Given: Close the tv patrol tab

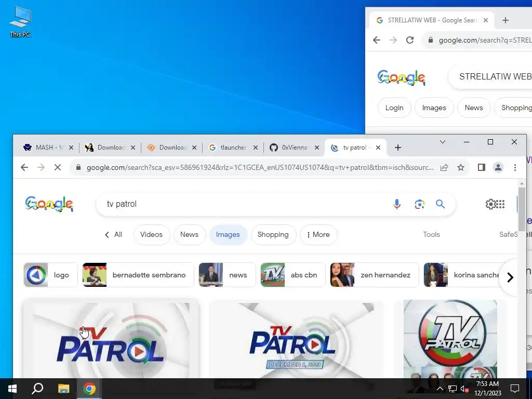Looking at the screenshot, I should (x=378, y=148).
